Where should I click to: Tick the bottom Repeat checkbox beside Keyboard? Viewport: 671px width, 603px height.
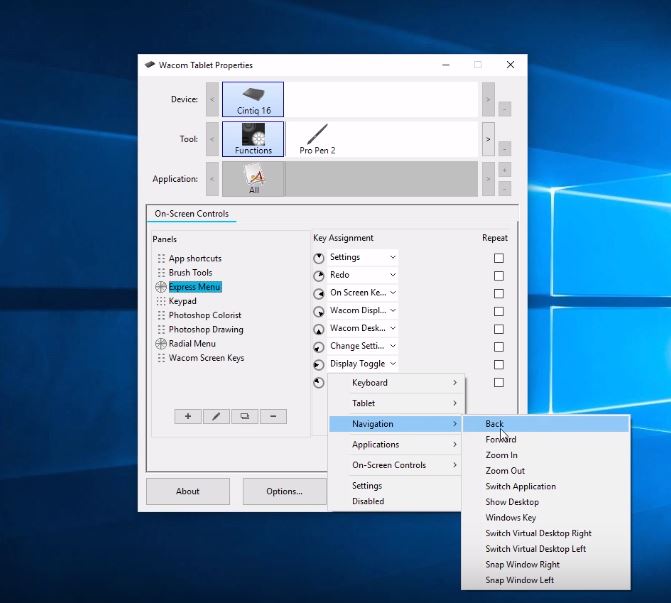click(499, 382)
